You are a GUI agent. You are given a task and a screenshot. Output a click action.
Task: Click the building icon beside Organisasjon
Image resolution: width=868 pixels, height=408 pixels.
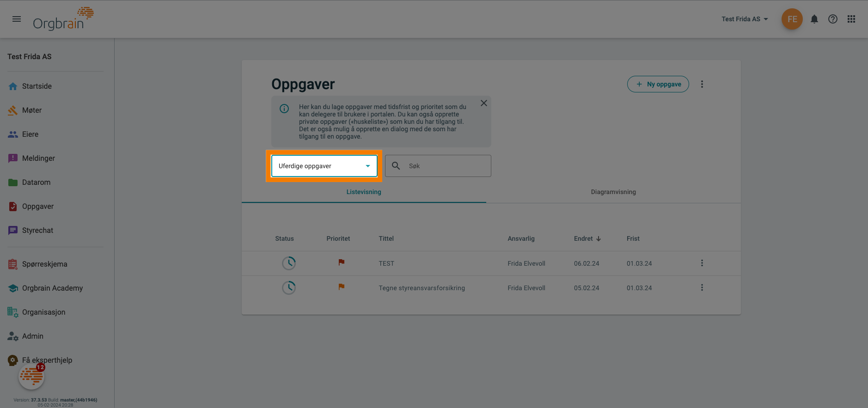click(13, 312)
